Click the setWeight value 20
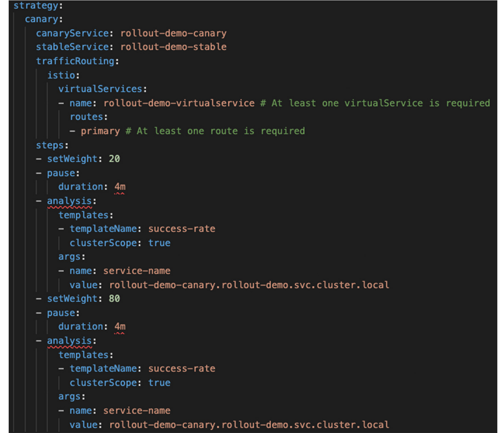Viewport: 504px width, 433px height. tap(114, 159)
